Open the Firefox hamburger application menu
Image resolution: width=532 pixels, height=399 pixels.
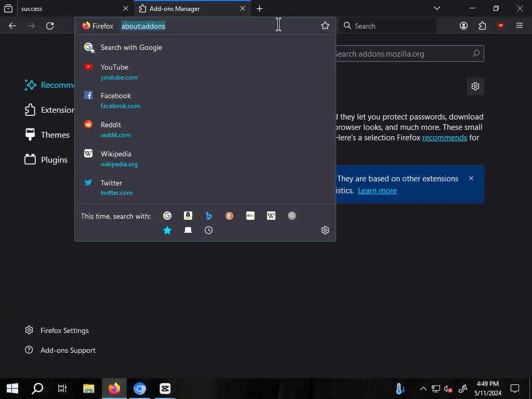tap(520, 26)
